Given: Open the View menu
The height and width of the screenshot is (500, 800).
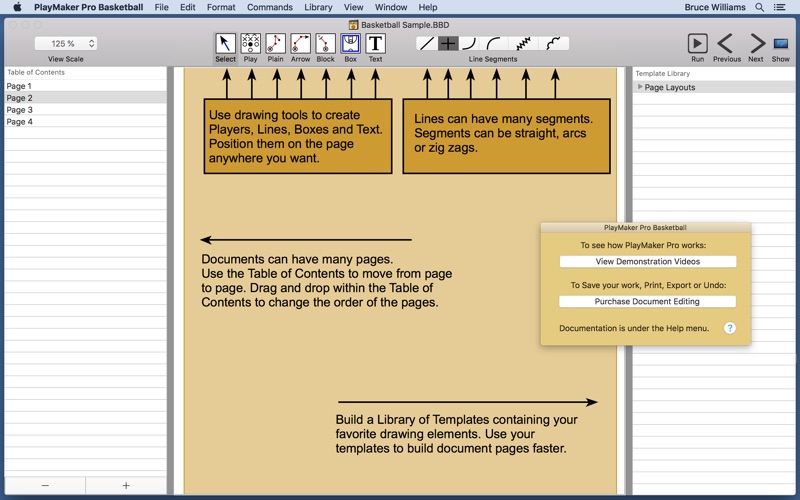Looking at the screenshot, I should 353,7.
